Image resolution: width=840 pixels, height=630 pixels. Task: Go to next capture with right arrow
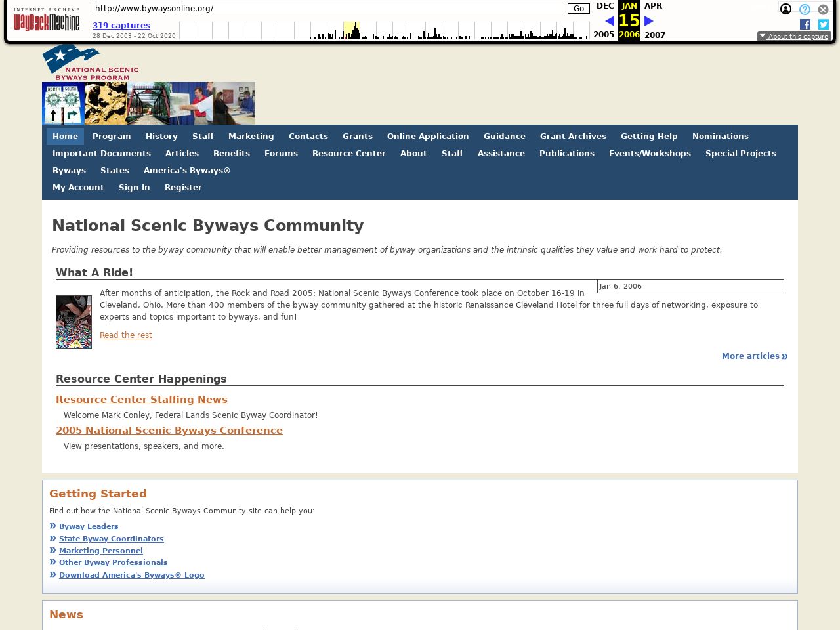[x=649, y=21]
